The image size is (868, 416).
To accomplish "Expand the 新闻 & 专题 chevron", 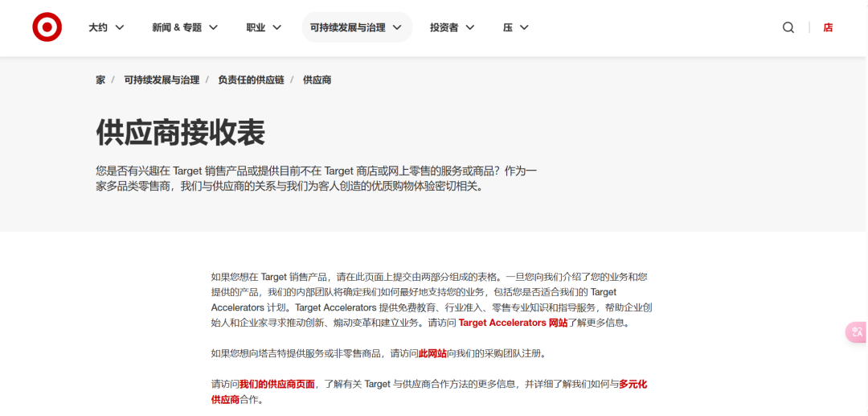I will pos(213,27).
